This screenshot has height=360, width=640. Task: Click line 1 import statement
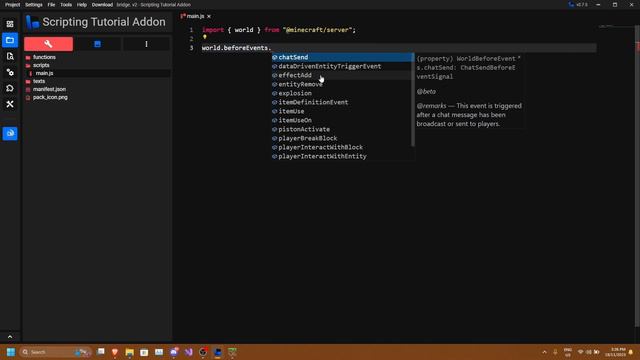point(279,30)
